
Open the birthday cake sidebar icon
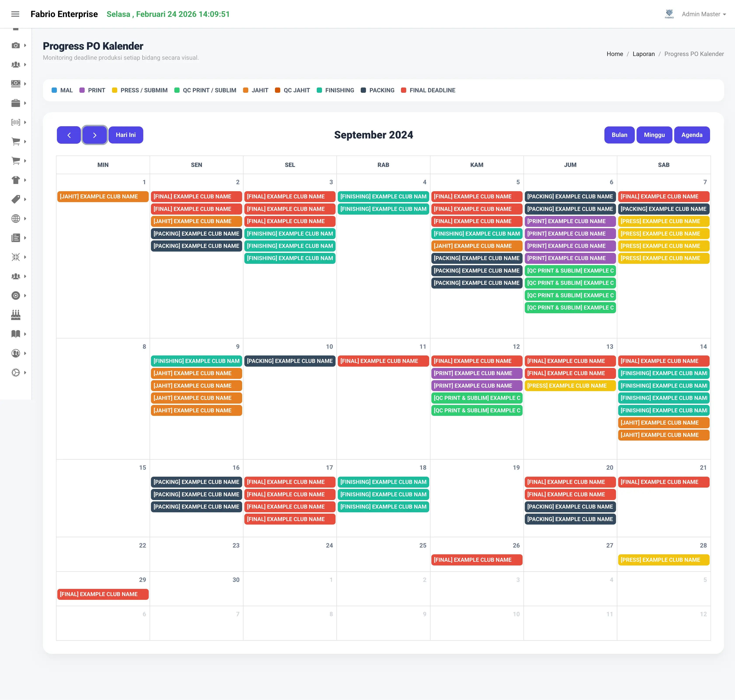(16, 315)
